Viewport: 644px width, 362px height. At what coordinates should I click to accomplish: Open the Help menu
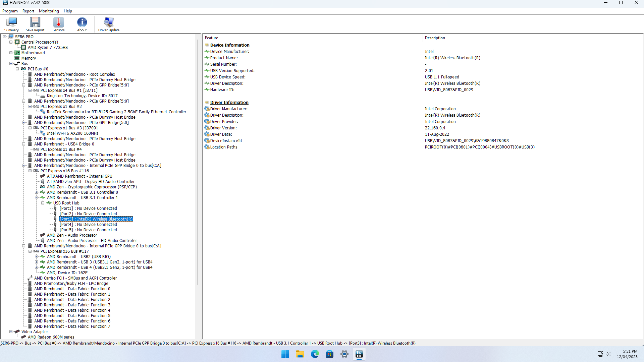tap(68, 11)
